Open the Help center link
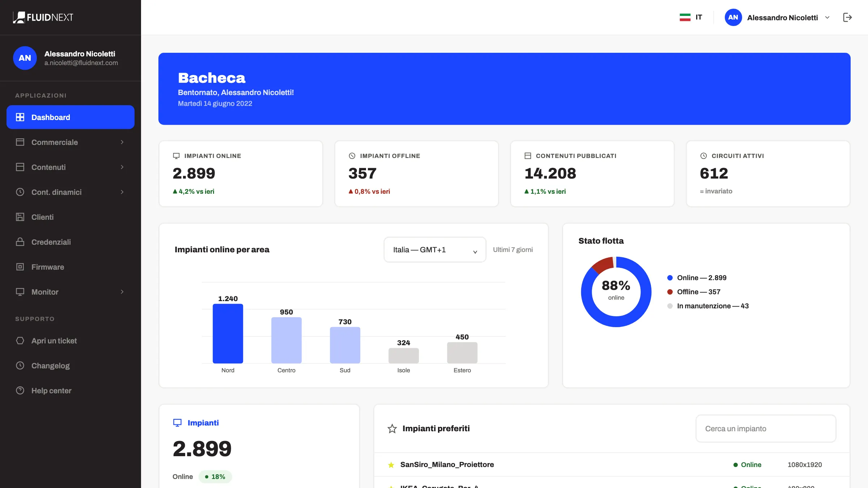This screenshot has width=868, height=488. pos(71,390)
